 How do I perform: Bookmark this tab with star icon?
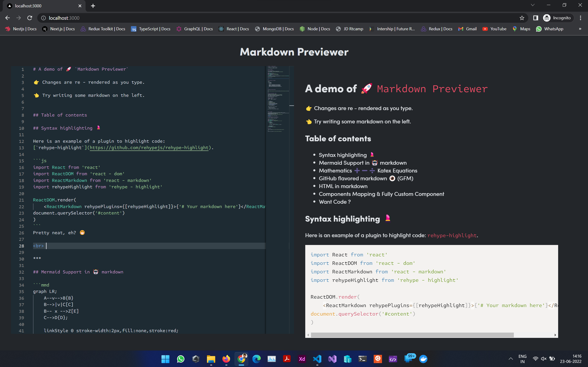tap(522, 18)
